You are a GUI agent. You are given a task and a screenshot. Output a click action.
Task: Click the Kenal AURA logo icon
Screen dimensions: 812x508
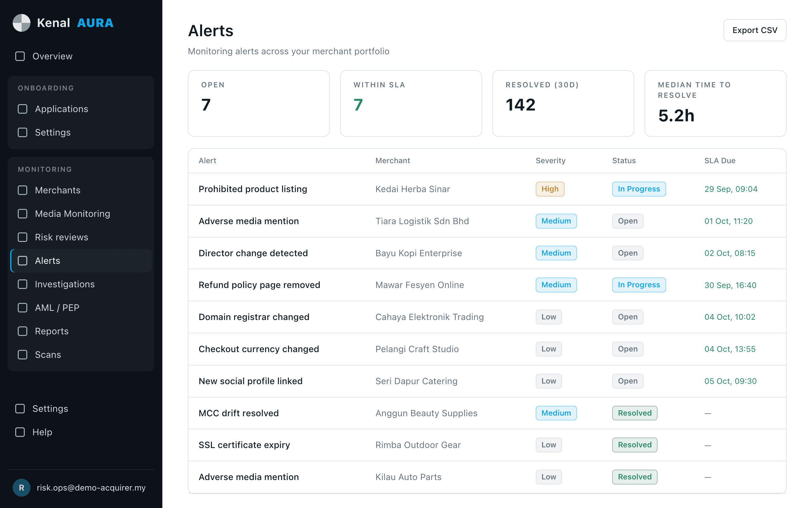[x=22, y=23]
